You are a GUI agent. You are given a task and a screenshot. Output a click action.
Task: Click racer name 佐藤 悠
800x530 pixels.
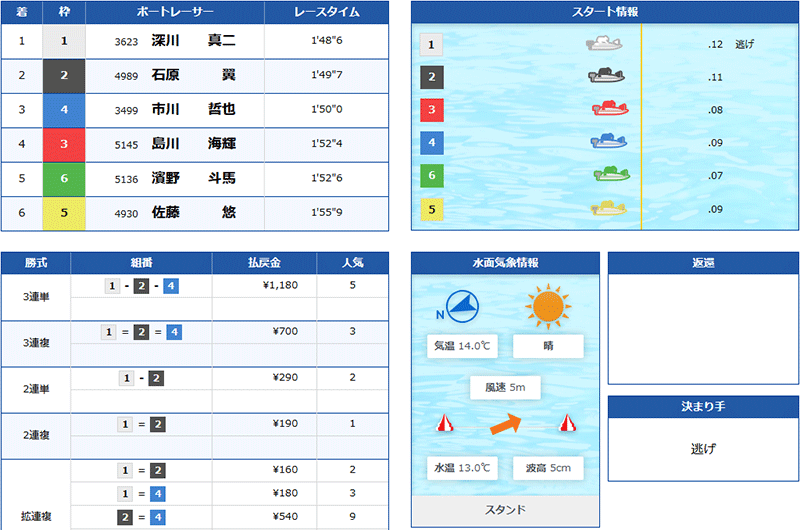point(193,212)
